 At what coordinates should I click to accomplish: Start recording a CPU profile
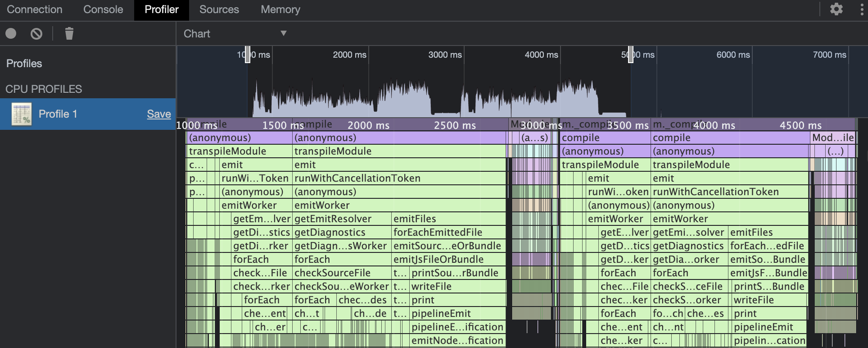click(x=11, y=33)
